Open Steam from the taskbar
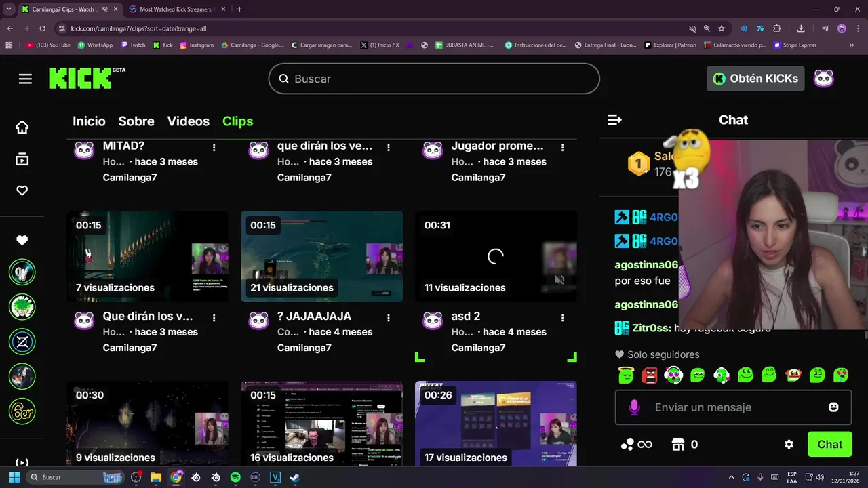Screen dimensions: 868x488 (295, 477)
